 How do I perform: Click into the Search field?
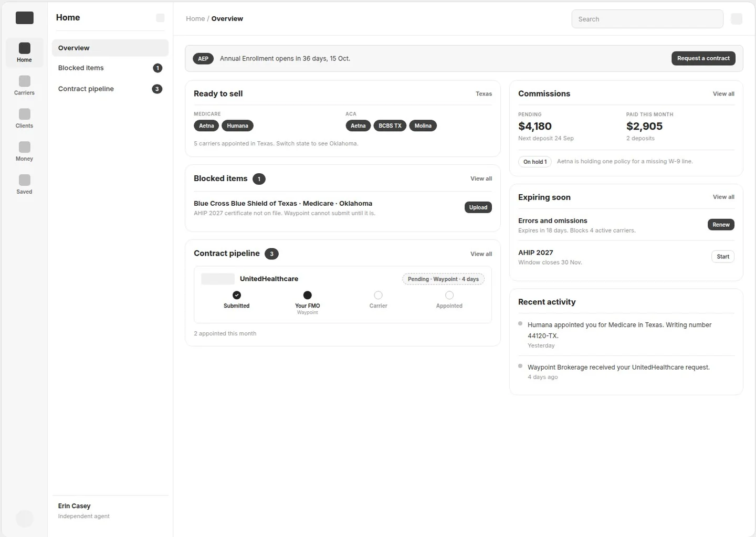coord(647,19)
